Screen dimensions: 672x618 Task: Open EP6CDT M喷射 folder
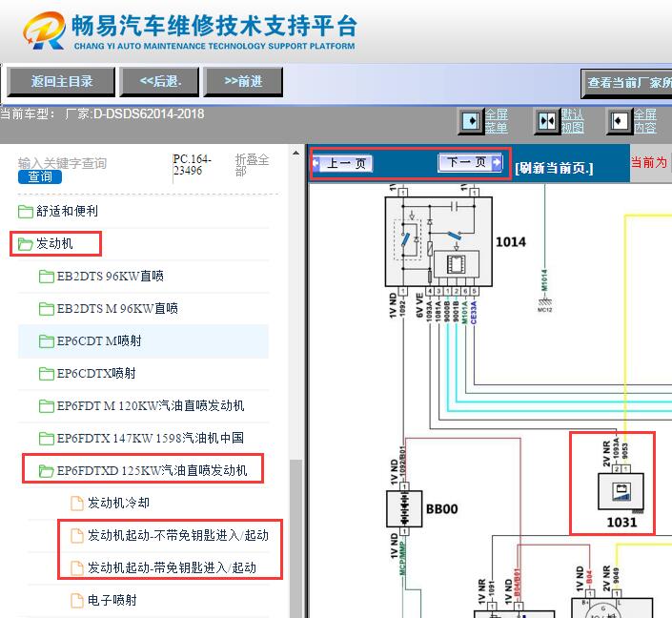click(99, 341)
